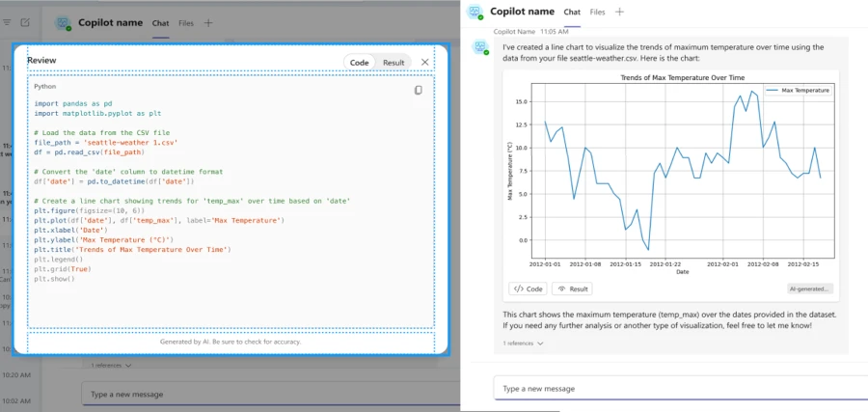Click the Copilot avatar in right pane header
This screenshot has height=412, width=868.
475,12
